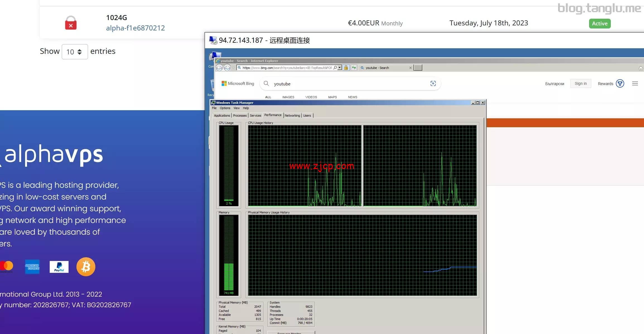Select the VIDEOS search tab
The height and width of the screenshot is (334, 644).
pyautogui.click(x=311, y=97)
